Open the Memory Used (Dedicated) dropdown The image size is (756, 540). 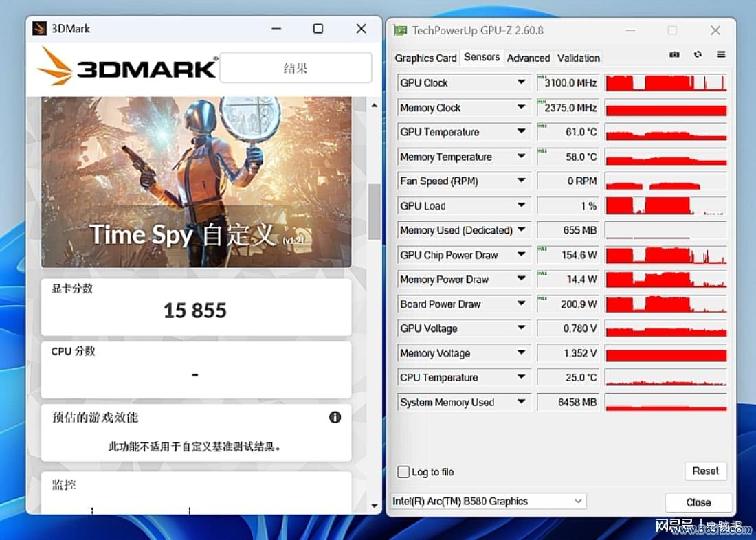(521, 230)
